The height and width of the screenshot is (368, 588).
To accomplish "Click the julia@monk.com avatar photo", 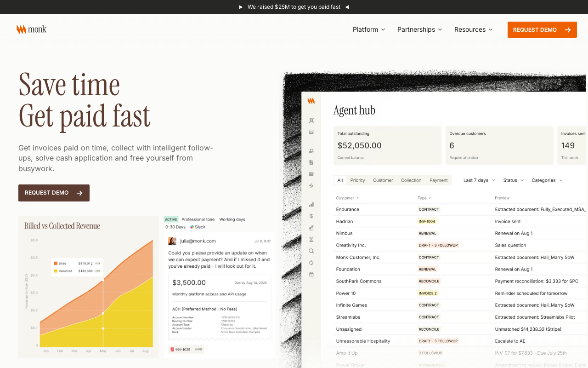I will tap(172, 241).
